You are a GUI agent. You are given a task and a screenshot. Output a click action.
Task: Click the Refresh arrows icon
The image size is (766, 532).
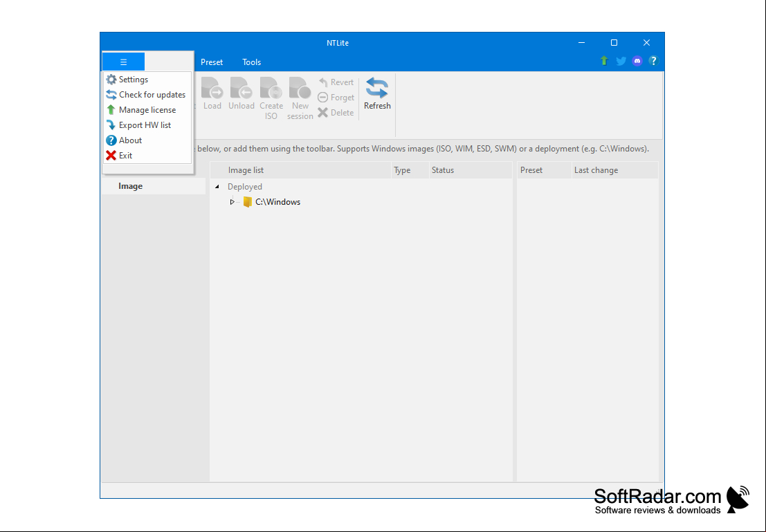tap(377, 88)
